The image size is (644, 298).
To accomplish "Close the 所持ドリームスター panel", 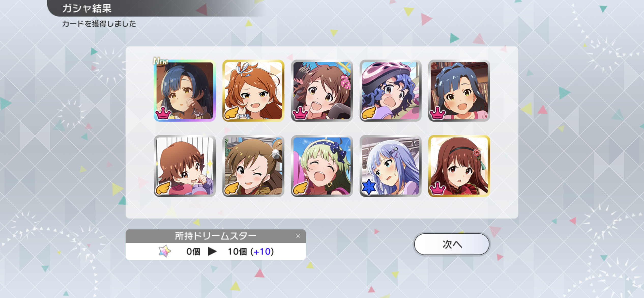I will click(298, 236).
